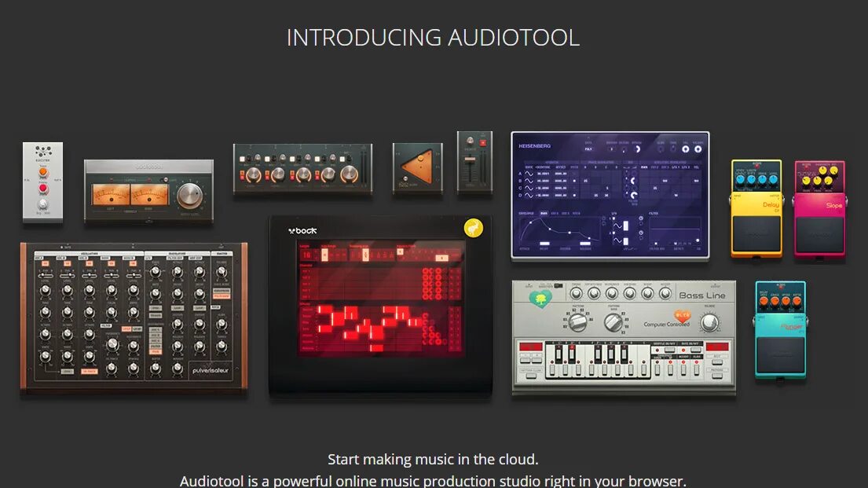Click oscillator A sine waveform in Heisenberg
868x488 pixels.
(529, 174)
